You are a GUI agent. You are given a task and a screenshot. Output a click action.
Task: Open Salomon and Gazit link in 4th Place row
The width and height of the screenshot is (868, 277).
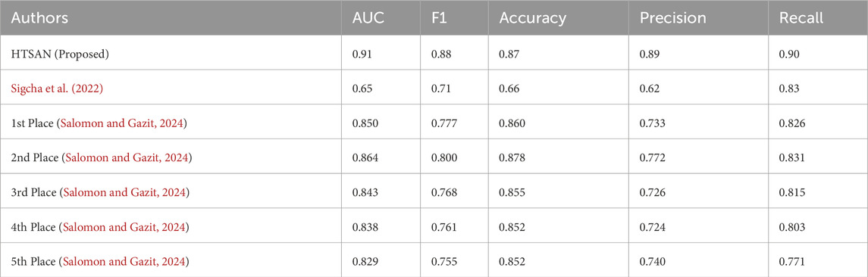(125, 227)
